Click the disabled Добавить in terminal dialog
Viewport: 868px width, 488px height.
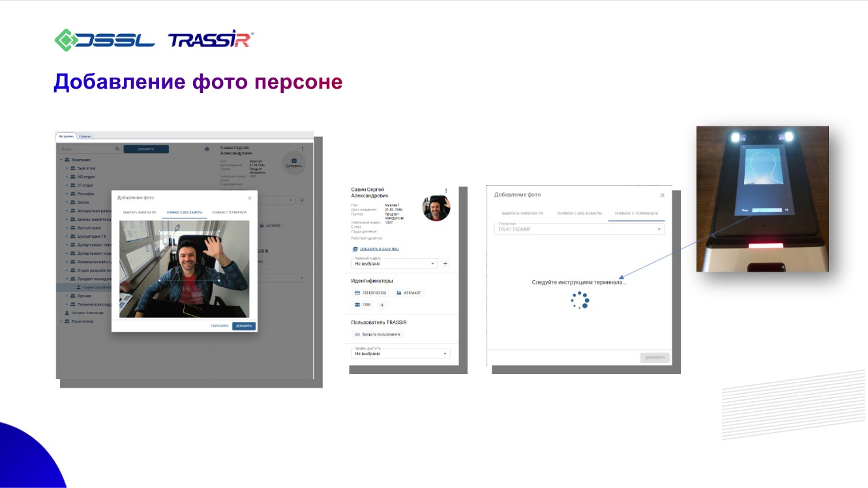[655, 358]
